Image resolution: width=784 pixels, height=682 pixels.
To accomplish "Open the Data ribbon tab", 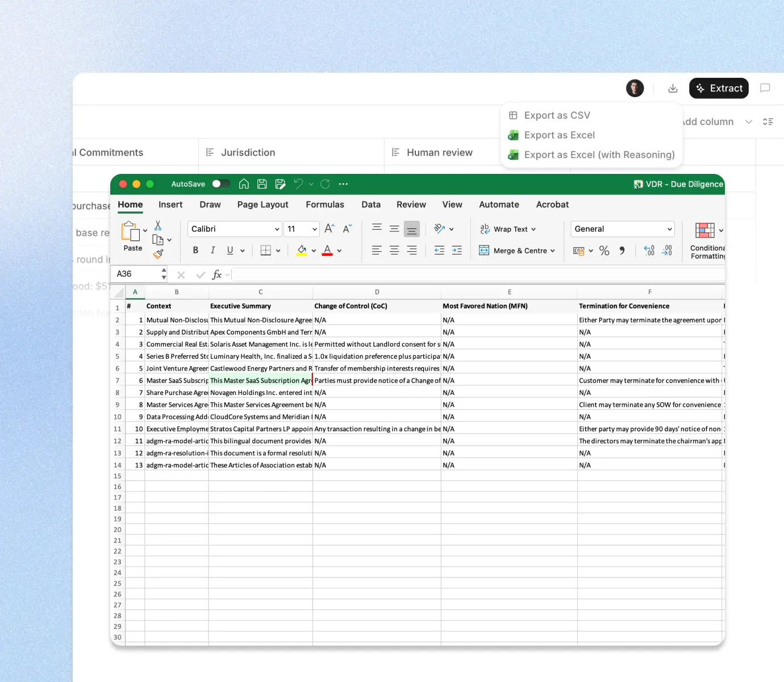I will pyautogui.click(x=371, y=205).
